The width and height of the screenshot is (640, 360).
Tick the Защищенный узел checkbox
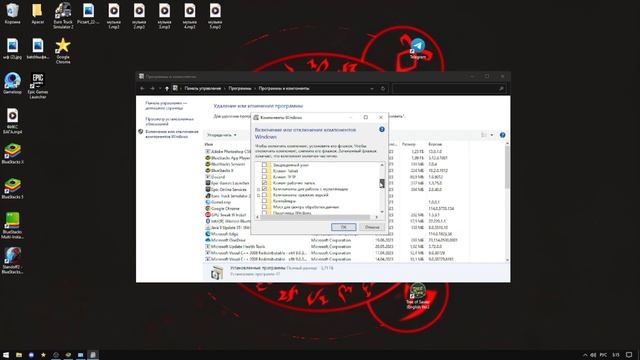coord(264,165)
